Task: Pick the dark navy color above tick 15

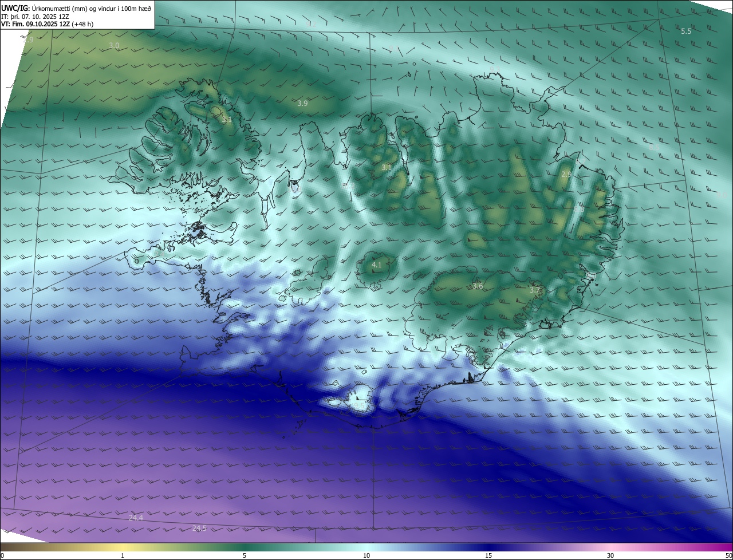Action: pyautogui.click(x=488, y=547)
